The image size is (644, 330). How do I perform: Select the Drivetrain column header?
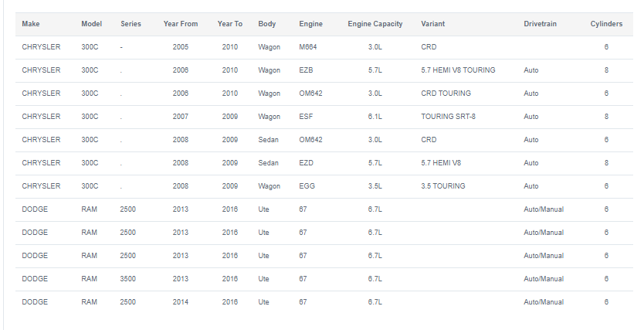540,24
